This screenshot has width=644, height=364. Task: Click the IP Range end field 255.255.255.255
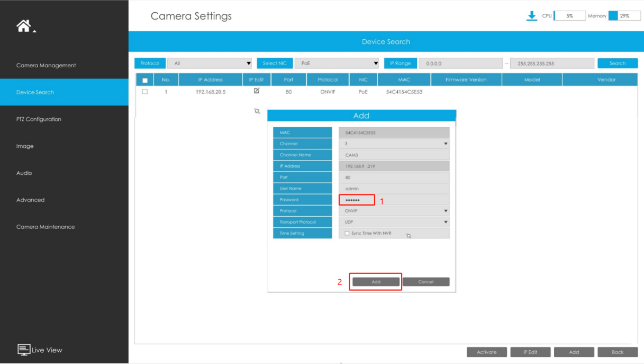pyautogui.click(x=552, y=64)
